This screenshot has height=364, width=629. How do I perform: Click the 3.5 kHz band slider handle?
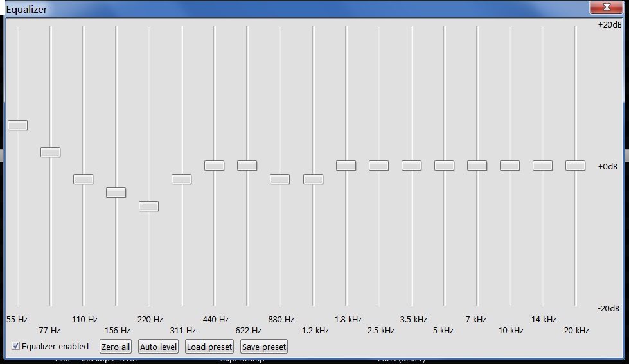(412, 166)
